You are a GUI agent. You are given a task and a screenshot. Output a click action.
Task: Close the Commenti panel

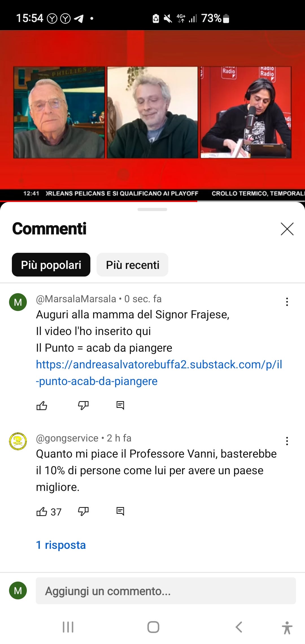click(287, 229)
